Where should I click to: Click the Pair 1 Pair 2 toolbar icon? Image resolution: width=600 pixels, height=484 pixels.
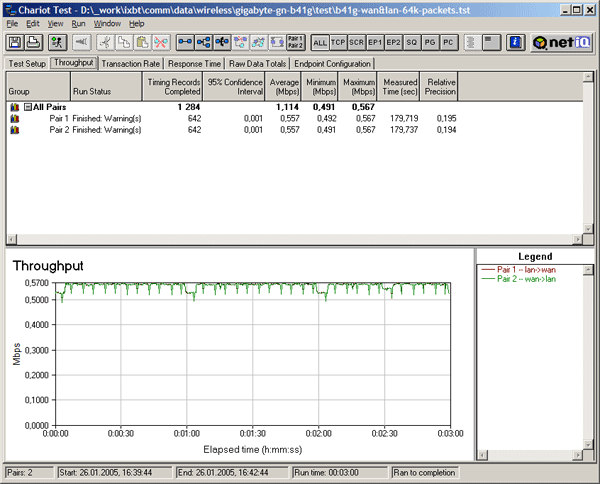[295, 42]
